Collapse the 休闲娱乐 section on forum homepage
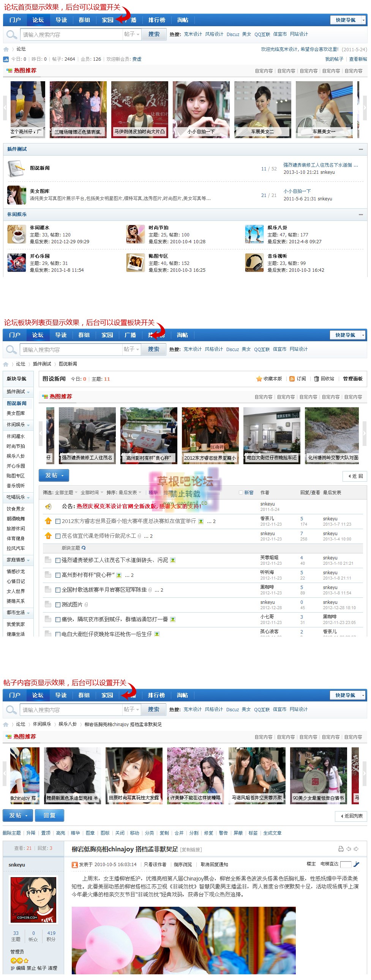The width and height of the screenshot is (371, 980). click(360, 214)
